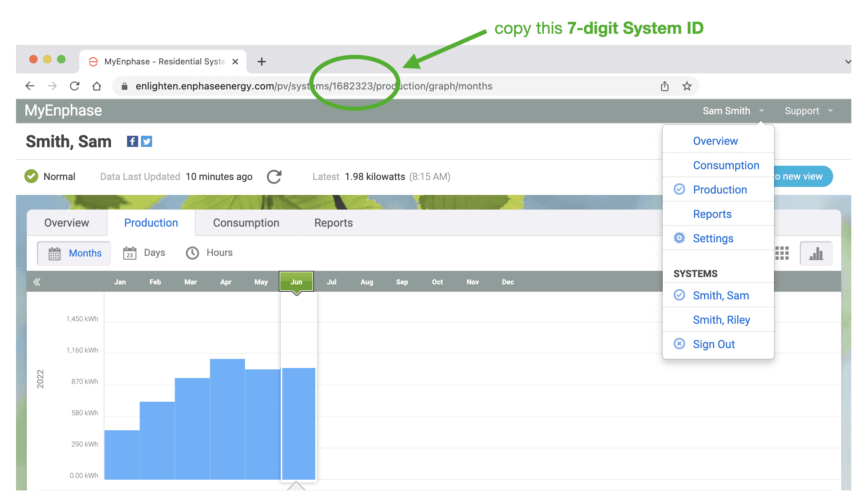Viewport: 868px width, 495px height.
Task: Switch to the Consumption tab
Action: tap(246, 223)
